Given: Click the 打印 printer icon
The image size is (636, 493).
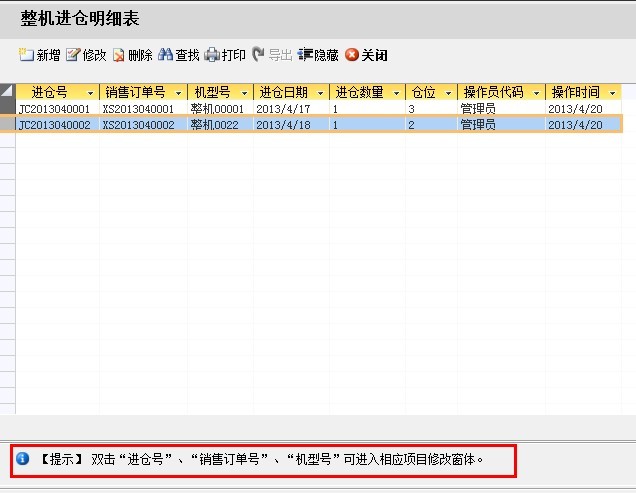Looking at the screenshot, I should pyautogui.click(x=212, y=54).
